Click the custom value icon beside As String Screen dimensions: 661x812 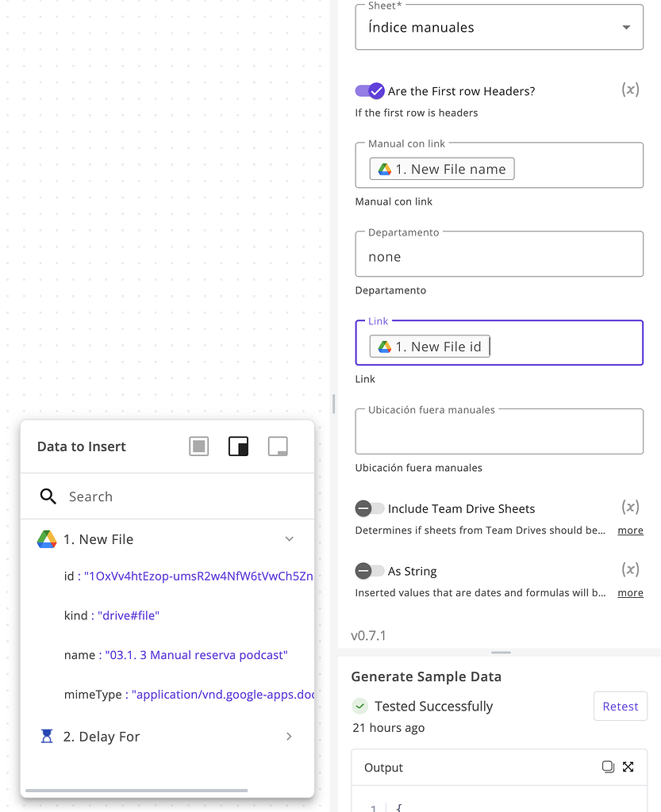[630, 570]
